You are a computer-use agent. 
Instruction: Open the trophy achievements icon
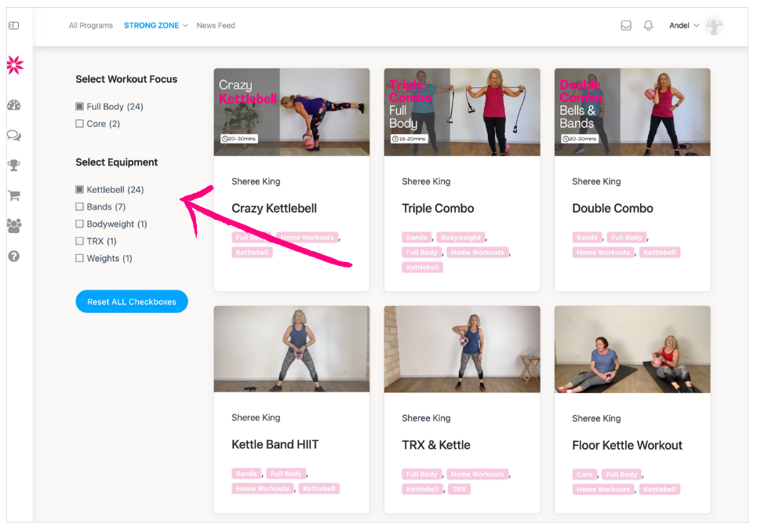(x=13, y=166)
